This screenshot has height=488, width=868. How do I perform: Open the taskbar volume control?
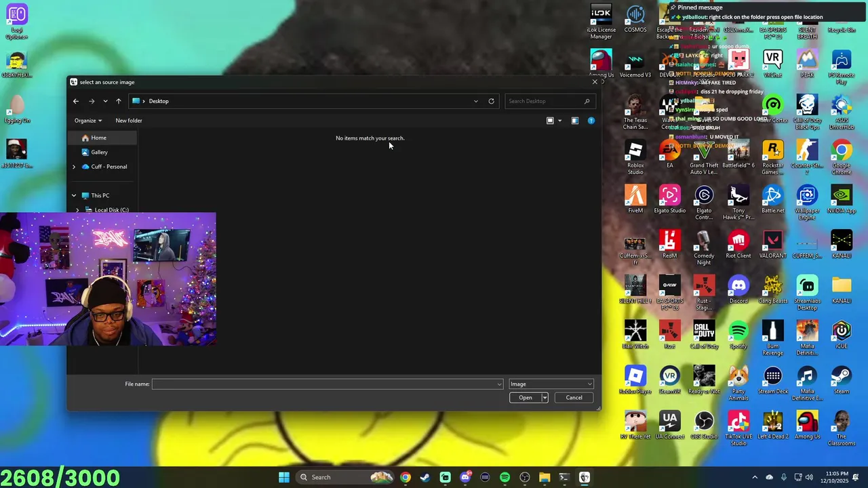pyautogui.click(x=809, y=477)
